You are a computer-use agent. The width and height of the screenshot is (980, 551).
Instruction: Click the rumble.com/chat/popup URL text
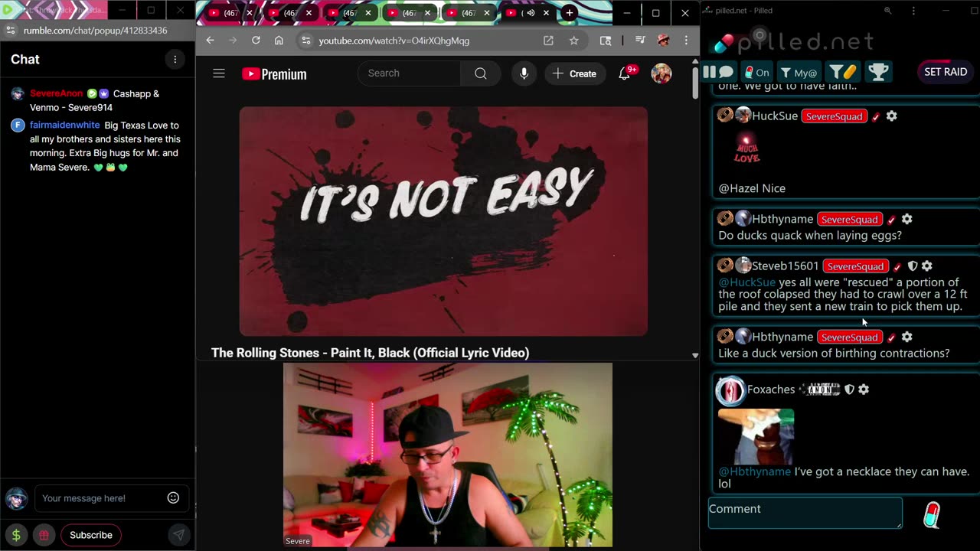pyautogui.click(x=95, y=31)
